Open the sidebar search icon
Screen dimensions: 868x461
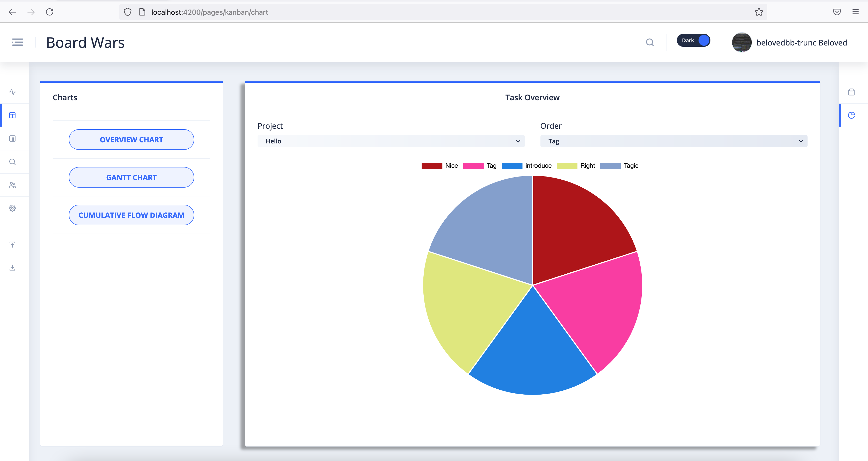pyautogui.click(x=12, y=162)
